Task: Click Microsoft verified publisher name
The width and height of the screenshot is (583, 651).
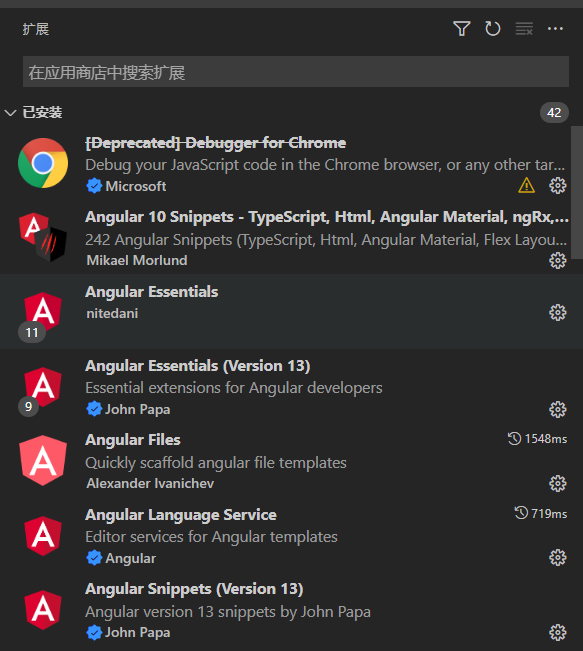Action: [136, 186]
